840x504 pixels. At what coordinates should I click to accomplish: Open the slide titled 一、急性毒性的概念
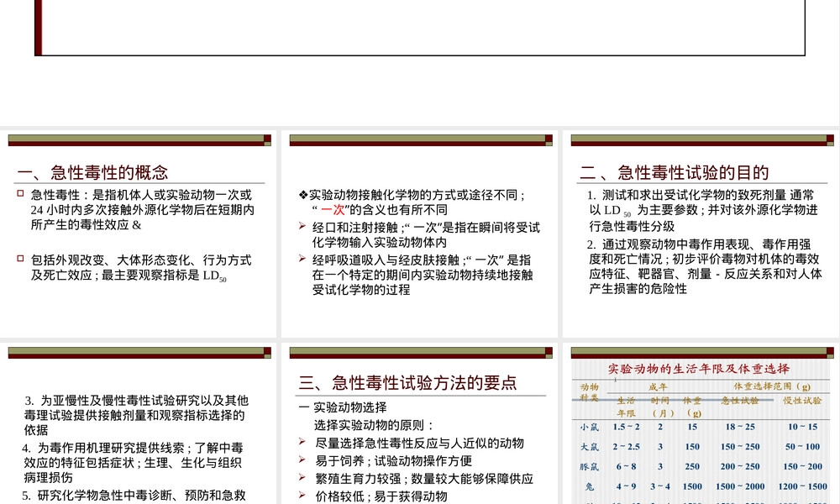(139, 234)
